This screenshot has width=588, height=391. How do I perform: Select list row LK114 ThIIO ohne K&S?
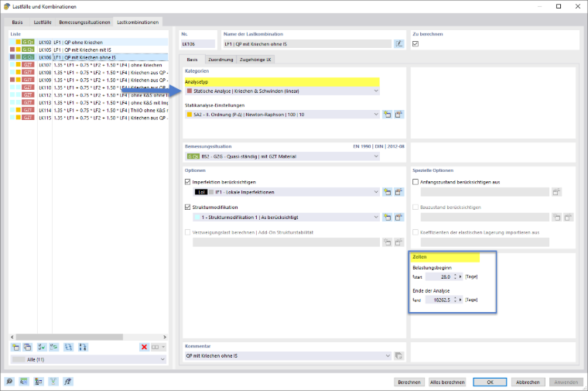88,110
